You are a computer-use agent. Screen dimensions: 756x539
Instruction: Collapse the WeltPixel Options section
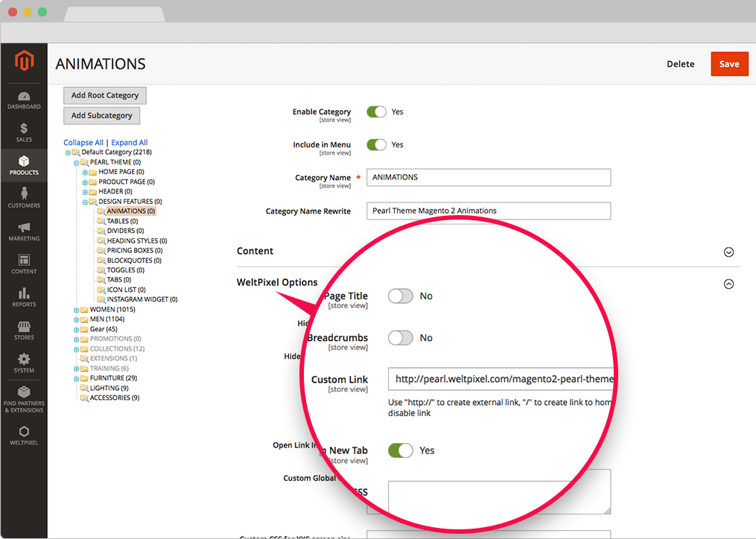pos(728,284)
